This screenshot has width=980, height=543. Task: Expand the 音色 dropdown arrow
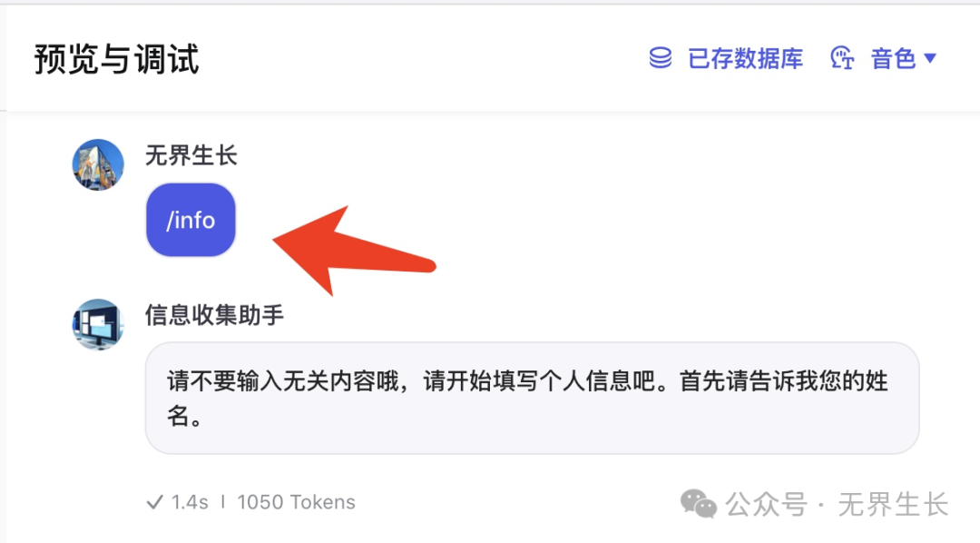tap(930, 58)
